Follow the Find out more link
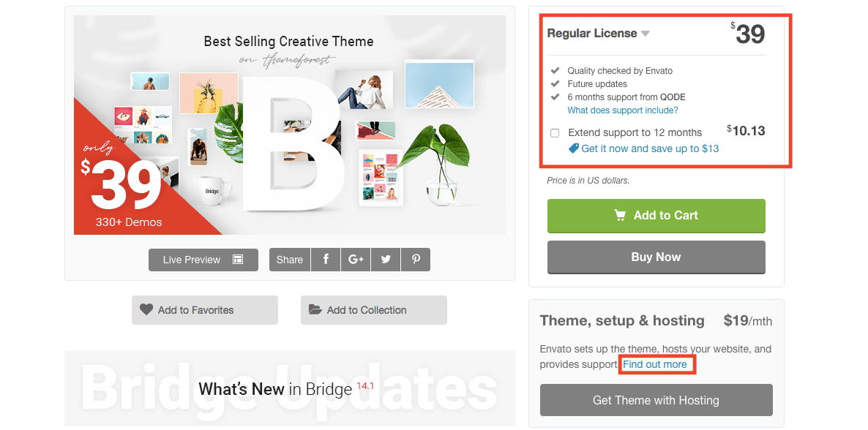Viewport: 868px width, 430px height. point(655,364)
